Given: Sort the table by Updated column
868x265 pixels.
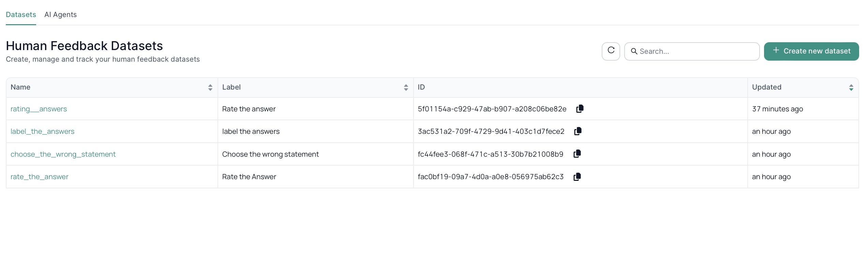Looking at the screenshot, I should [851, 88].
